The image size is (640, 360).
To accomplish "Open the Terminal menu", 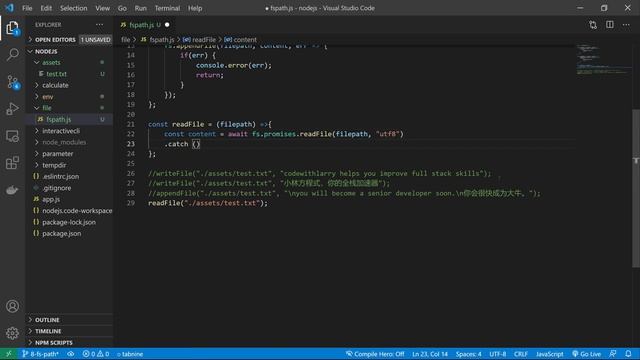I will [x=167, y=8].
